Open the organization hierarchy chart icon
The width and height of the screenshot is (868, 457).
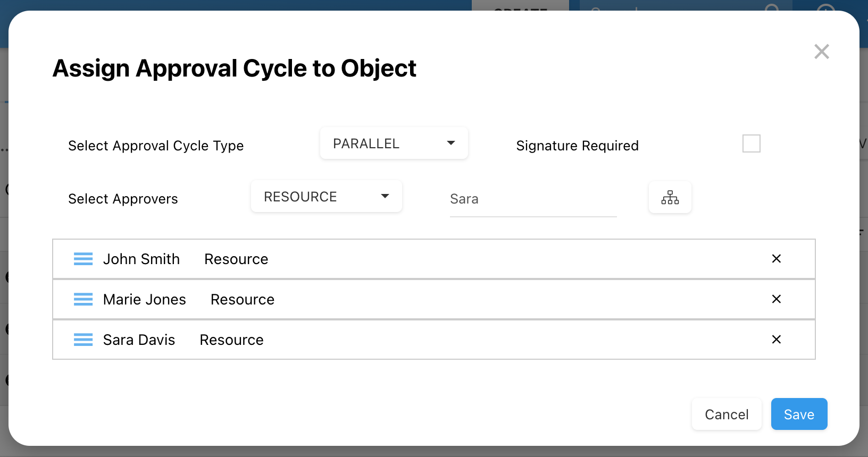point(670,197)
